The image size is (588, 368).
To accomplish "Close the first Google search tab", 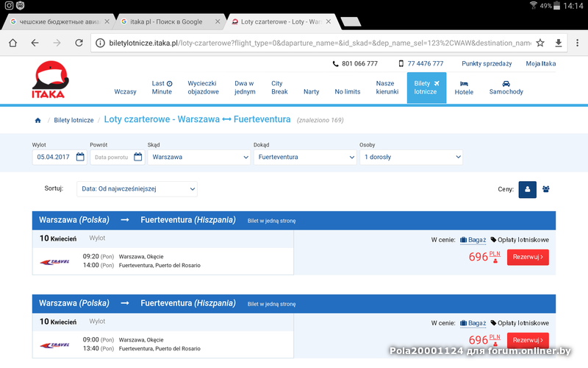I will click(x=107, y=21).
